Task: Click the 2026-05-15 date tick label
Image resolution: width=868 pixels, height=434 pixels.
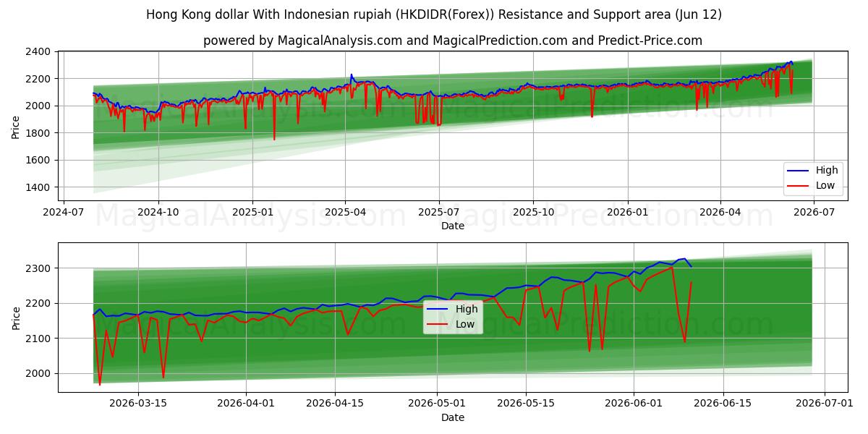Action: (527, 404)
